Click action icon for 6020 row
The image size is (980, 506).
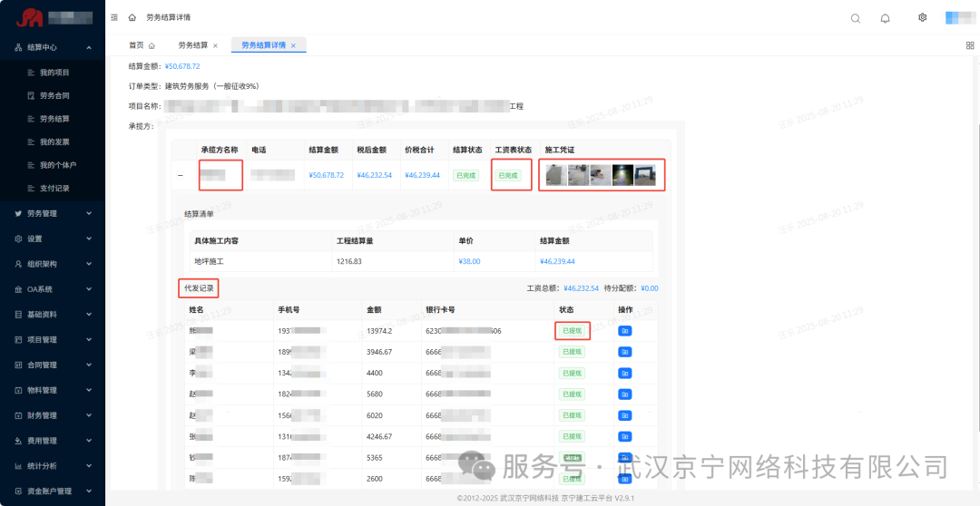pyautogui.click(x=624, y=415)
